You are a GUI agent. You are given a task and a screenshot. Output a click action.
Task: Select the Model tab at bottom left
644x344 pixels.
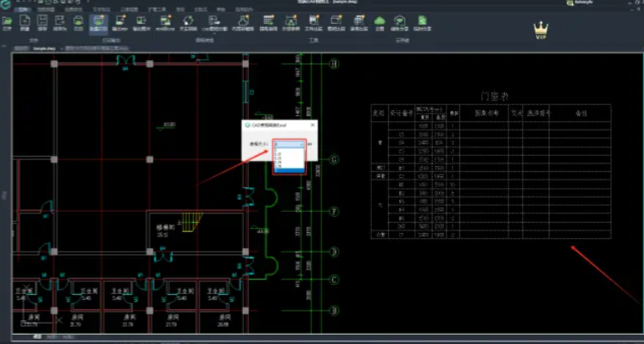point(37,336)
